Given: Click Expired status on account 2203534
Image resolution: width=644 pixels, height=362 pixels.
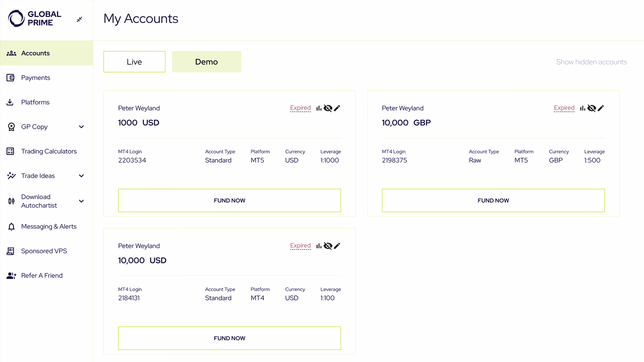Looking at the screenshot, I should [x=300, y=108].
